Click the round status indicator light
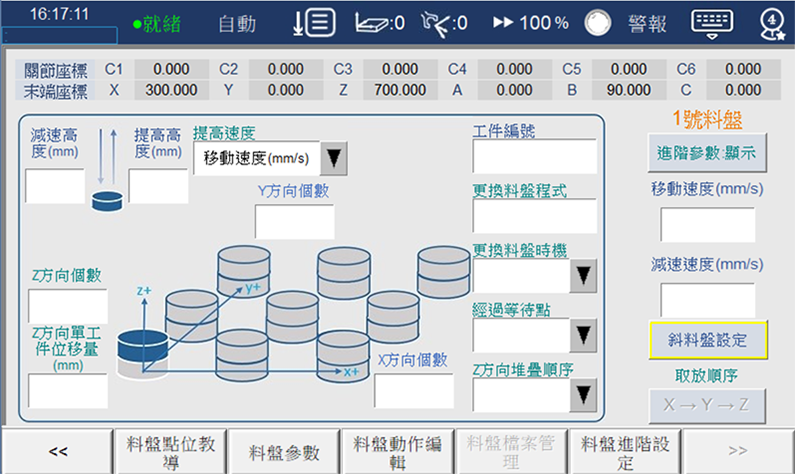795x474 pixels. 598,23
